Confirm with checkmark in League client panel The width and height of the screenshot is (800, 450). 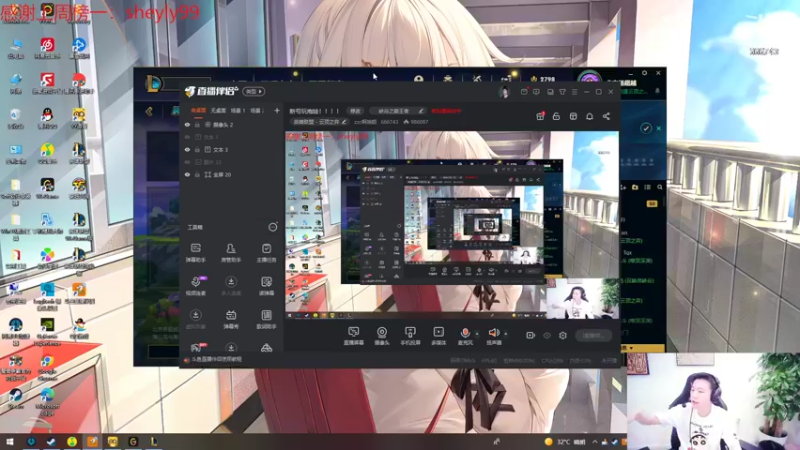coord(646,128)
